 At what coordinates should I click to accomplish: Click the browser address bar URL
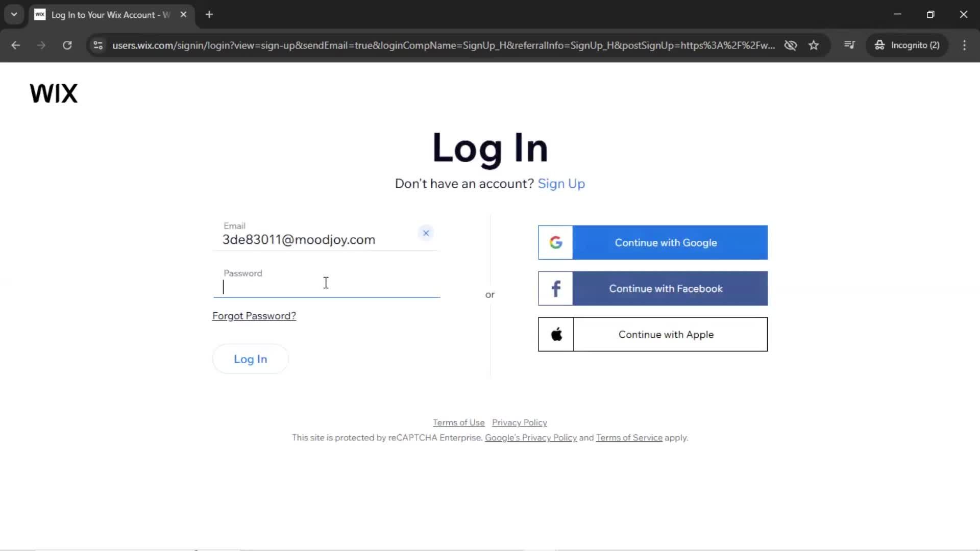click(x=444, y=45)
